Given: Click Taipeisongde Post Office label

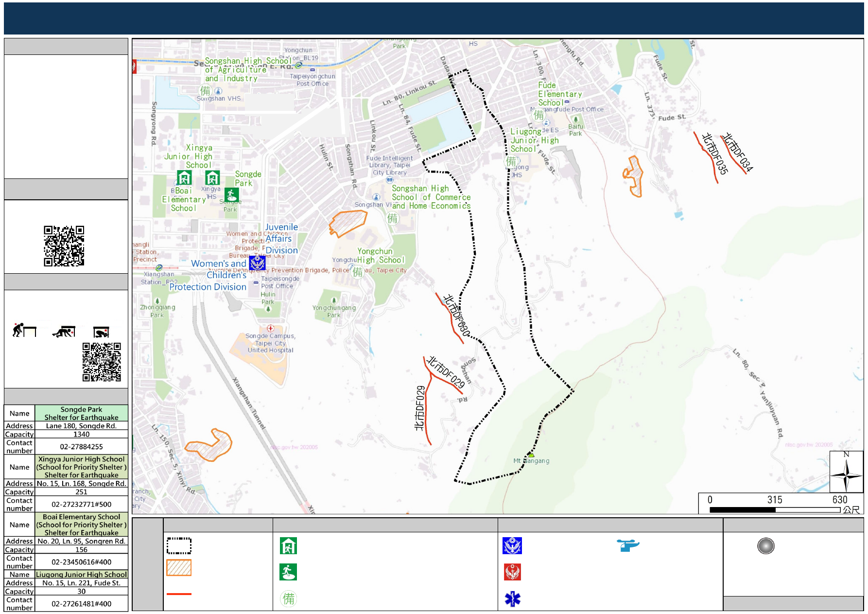Looking at the screenshot, I should coord(280,282).
